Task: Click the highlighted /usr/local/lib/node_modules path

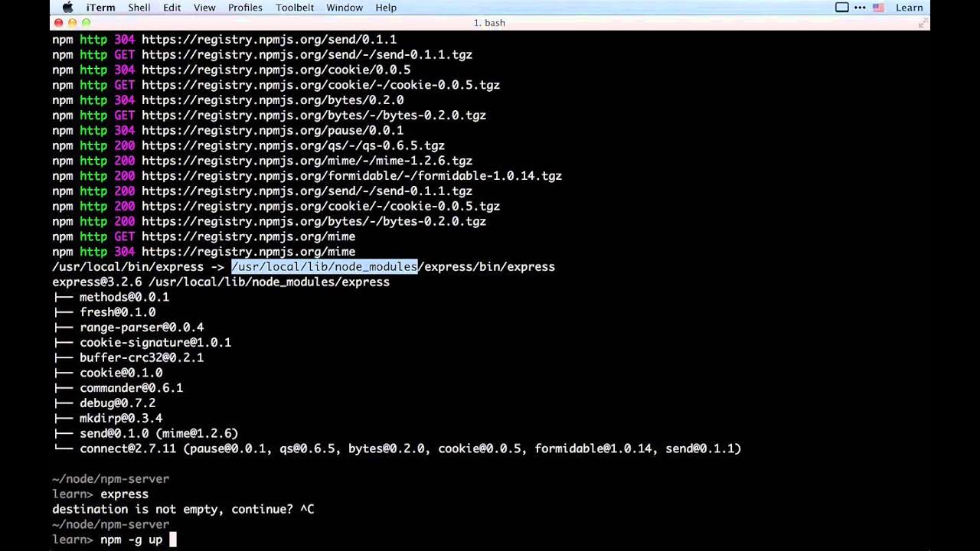Action: (x=325, y=267)
